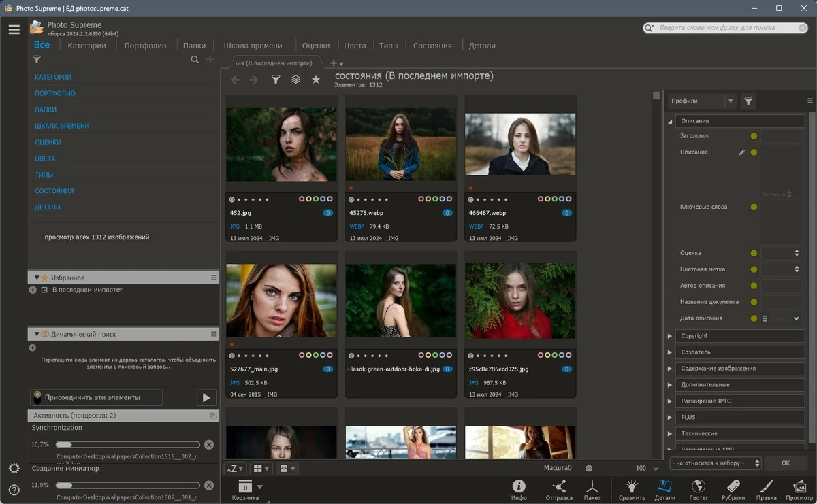
Task: Click the search input field
Action: tap(725, 28)
